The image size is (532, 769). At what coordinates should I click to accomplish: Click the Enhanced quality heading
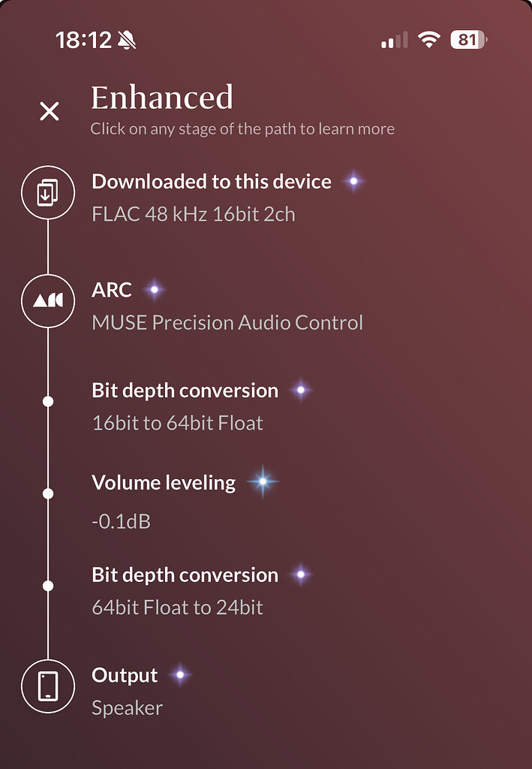[x=162, y=98]
